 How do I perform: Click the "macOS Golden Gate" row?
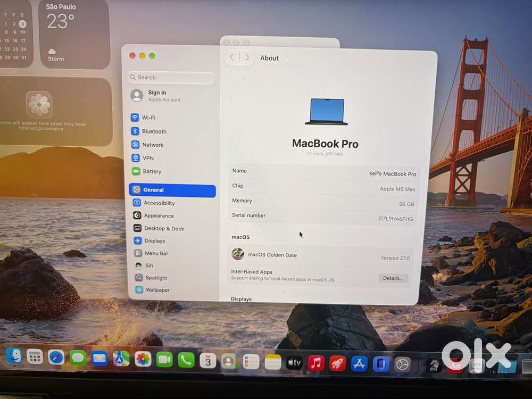(321, 255)
